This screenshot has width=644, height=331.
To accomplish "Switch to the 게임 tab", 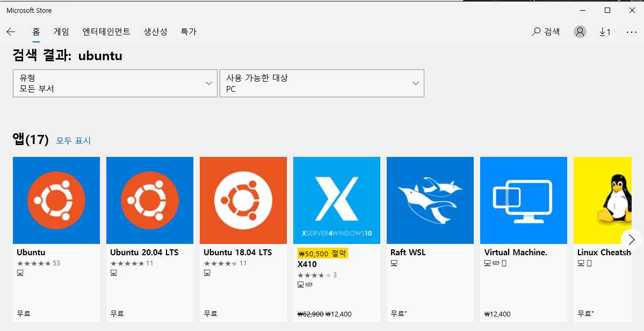I will click(x=61, y=32).
